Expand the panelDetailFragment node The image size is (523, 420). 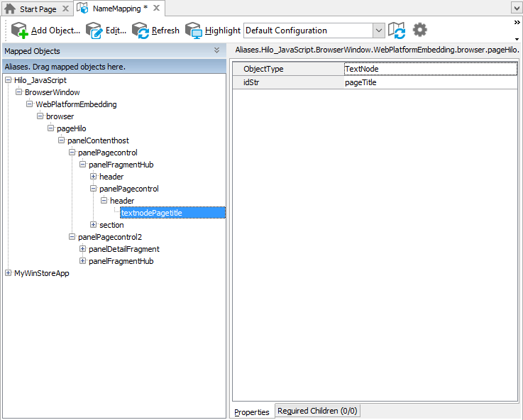[83, 249]
